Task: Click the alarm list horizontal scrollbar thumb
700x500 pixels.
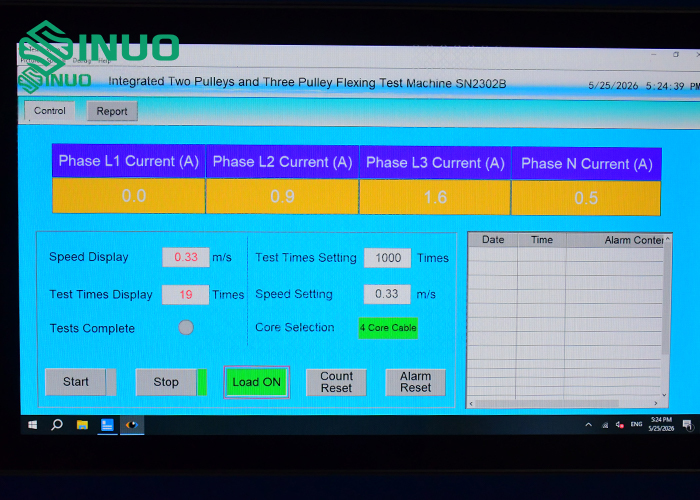Action: click(547, 404)
